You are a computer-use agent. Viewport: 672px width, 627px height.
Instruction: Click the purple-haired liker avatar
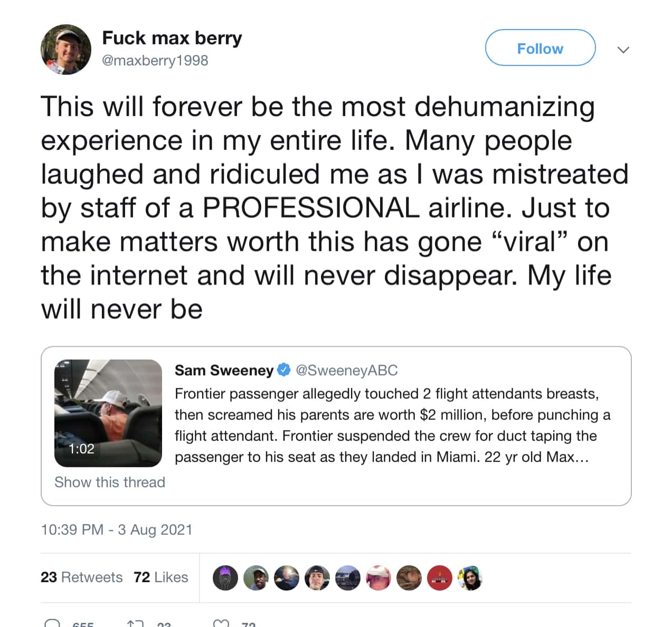click(225, 577)
